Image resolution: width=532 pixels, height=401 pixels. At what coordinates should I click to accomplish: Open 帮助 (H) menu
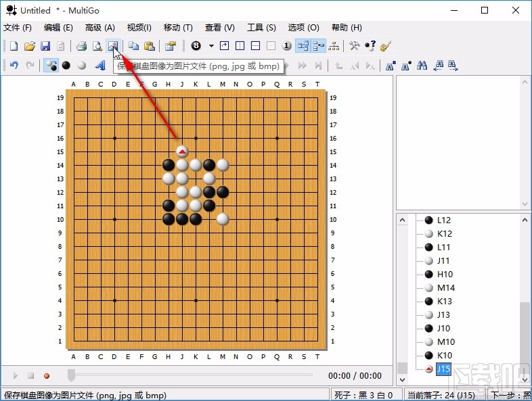347,28
